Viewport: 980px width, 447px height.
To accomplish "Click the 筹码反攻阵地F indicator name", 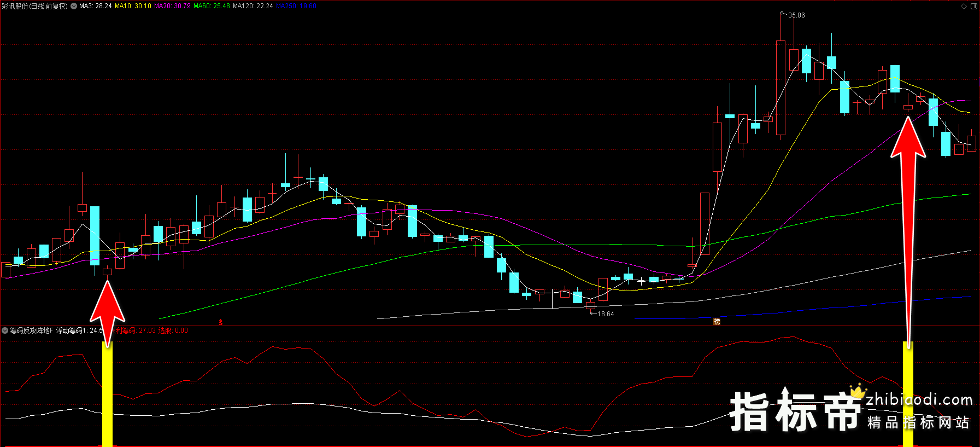I will click(x=32, y=330).
